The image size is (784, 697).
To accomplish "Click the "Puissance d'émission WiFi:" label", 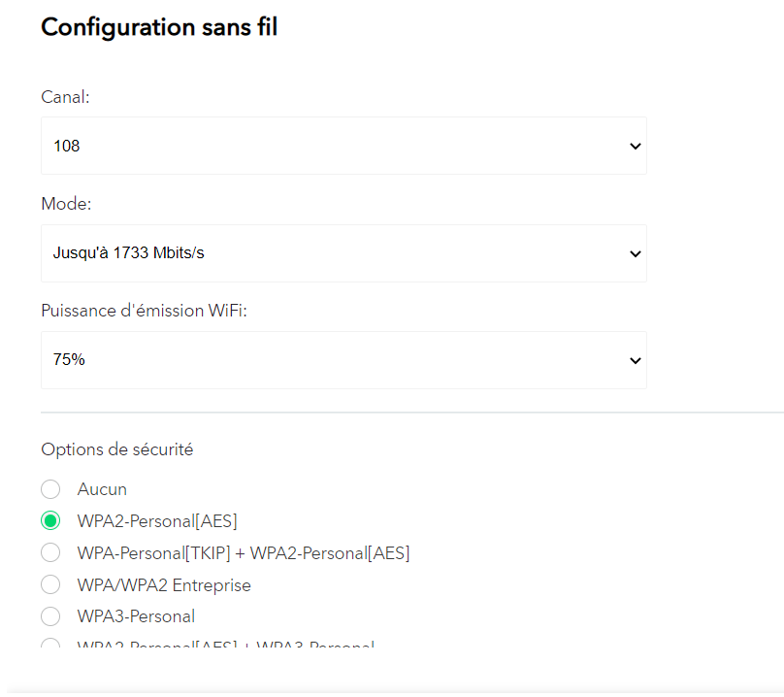I will pyautogui.click(x=144, y=311).
